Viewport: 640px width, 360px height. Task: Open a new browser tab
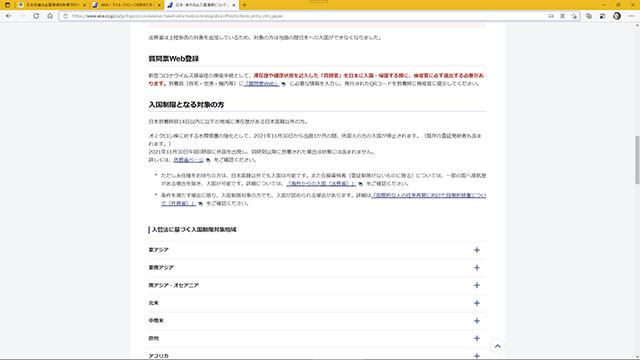[244, 5]
